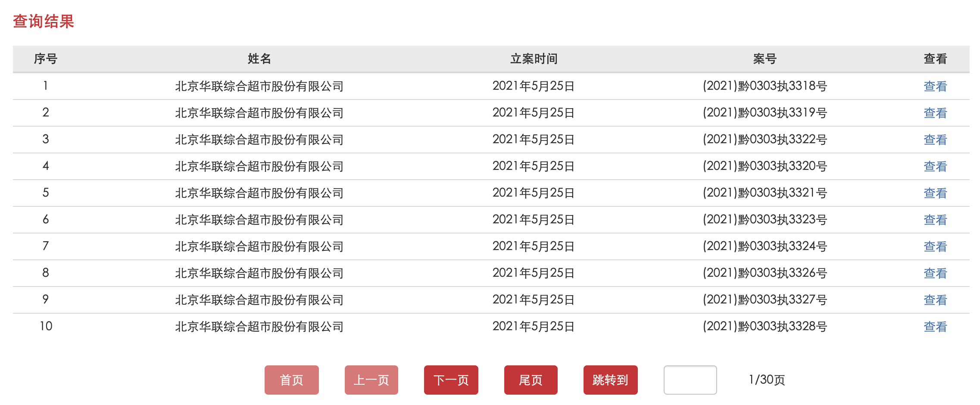Go to first page with 首页
Screen dimensions: 980x405
click(291, 380)
